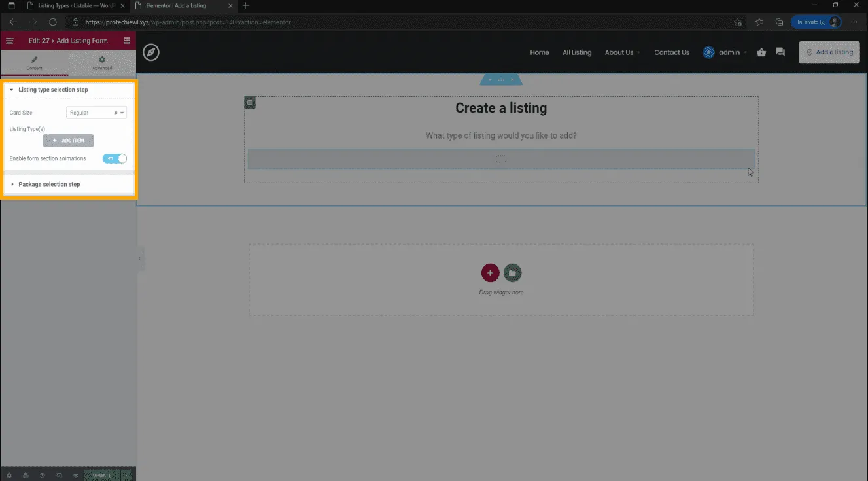Open the widgets grid panel icon
Image resolution: width=868 pixels, height=481 pixels.
(127, 41)
